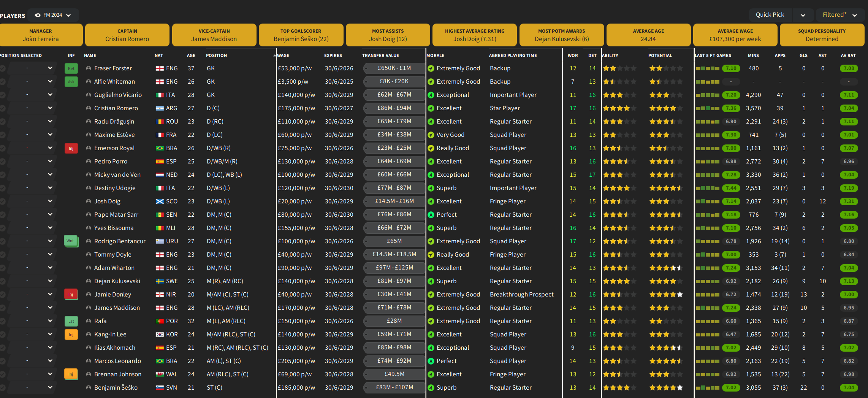Viewport: 868px width, 398px height.
Task: Click the Inj icon beside Jamie Donley
Action: point(71,294)
